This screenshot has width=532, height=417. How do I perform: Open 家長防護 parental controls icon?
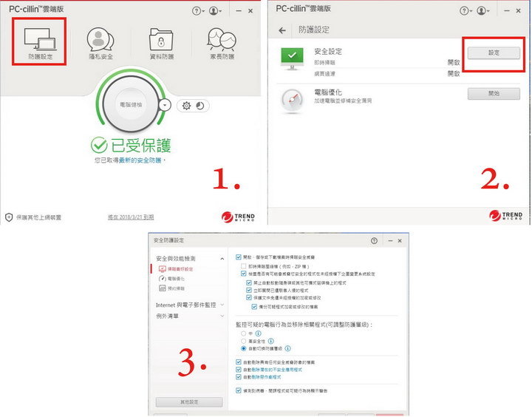(x=222, y=43)
